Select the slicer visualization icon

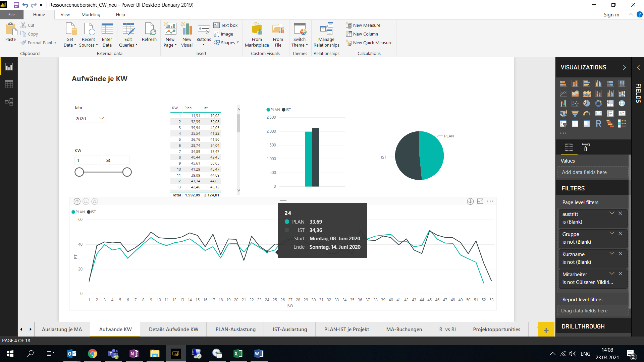coord(563,124)
